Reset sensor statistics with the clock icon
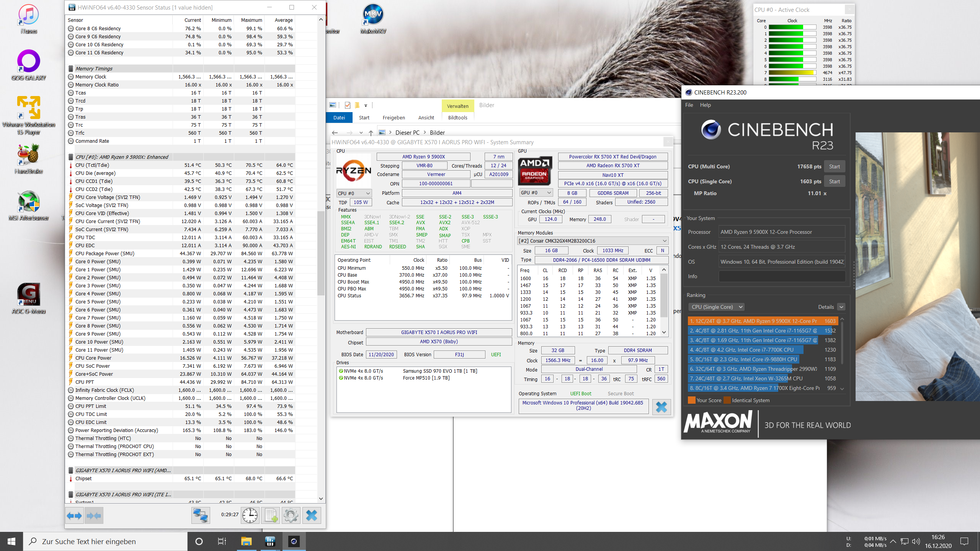The height and width of the screenshot is (551, 980). pos(250,515)
